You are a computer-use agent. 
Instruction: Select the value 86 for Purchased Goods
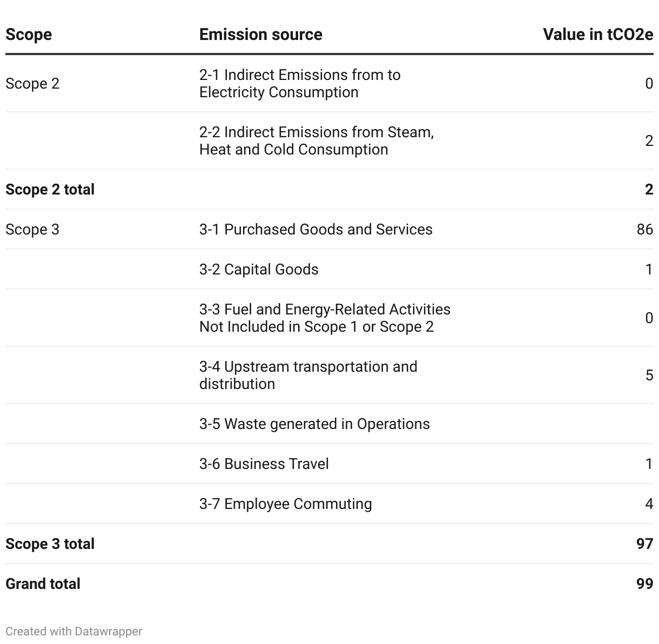tap(644, 230)
